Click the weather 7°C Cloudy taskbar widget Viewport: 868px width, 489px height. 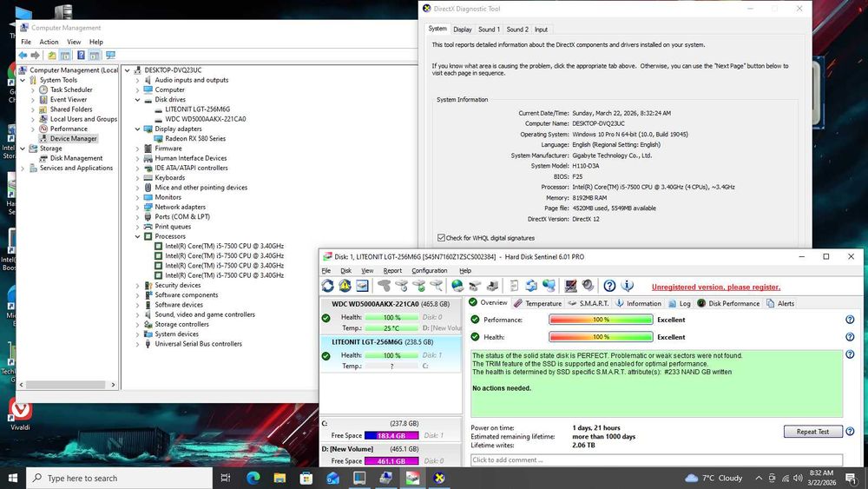click(714, 478)
